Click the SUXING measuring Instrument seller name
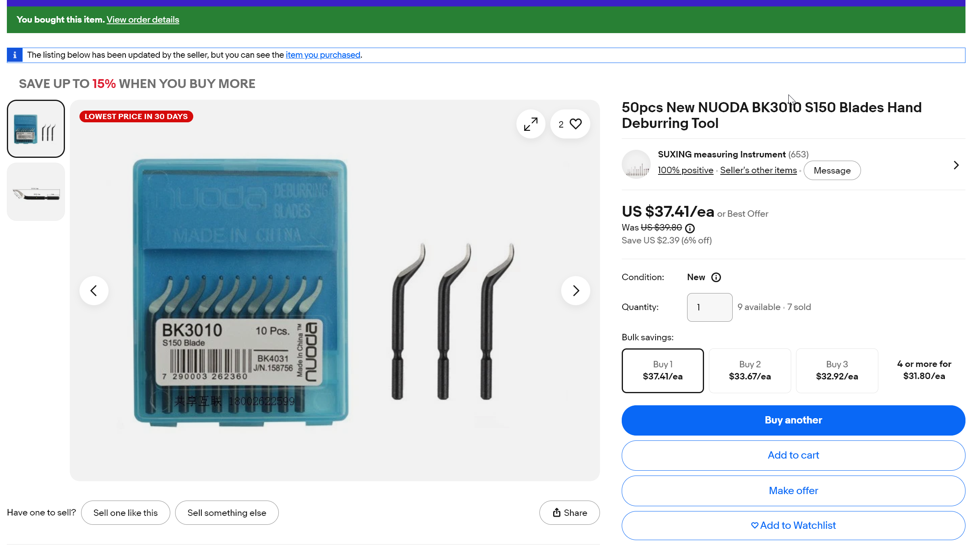980x549 pixels. 722,155
